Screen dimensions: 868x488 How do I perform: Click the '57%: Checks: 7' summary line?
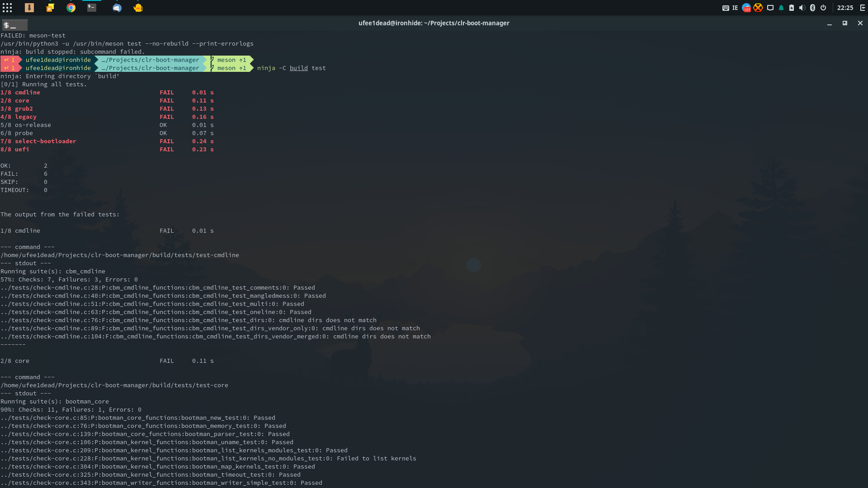pos(69,279)
